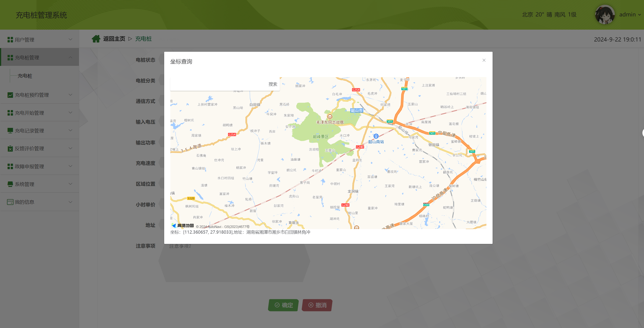Click the 北京 weather info text
The height and width of the screenshot is (328, 644).
[x=549, y=15]
